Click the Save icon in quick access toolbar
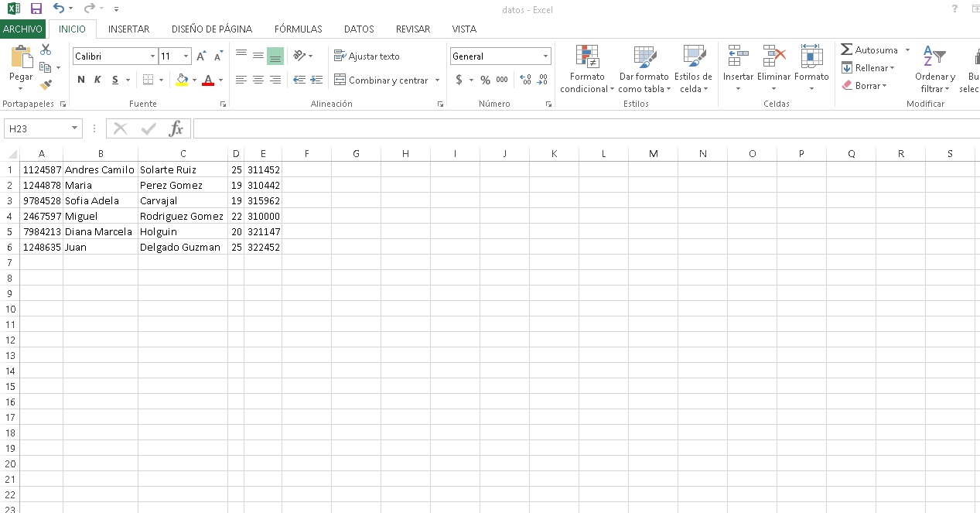 tap(36, 9)
